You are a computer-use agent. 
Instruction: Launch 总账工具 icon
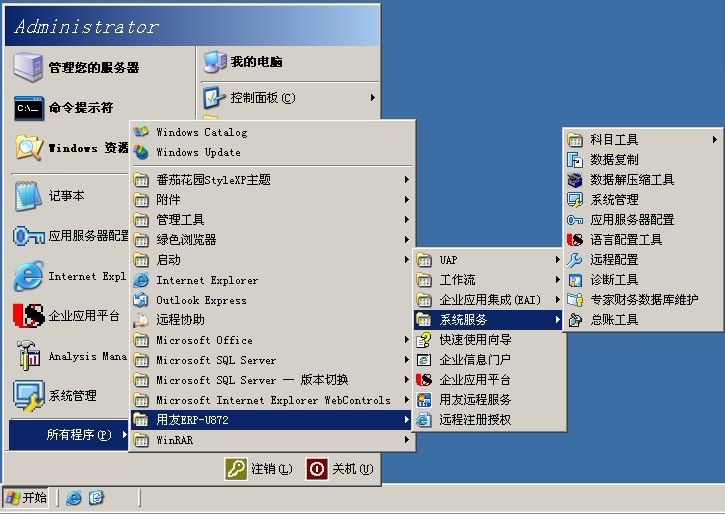(x=575, y=320)
